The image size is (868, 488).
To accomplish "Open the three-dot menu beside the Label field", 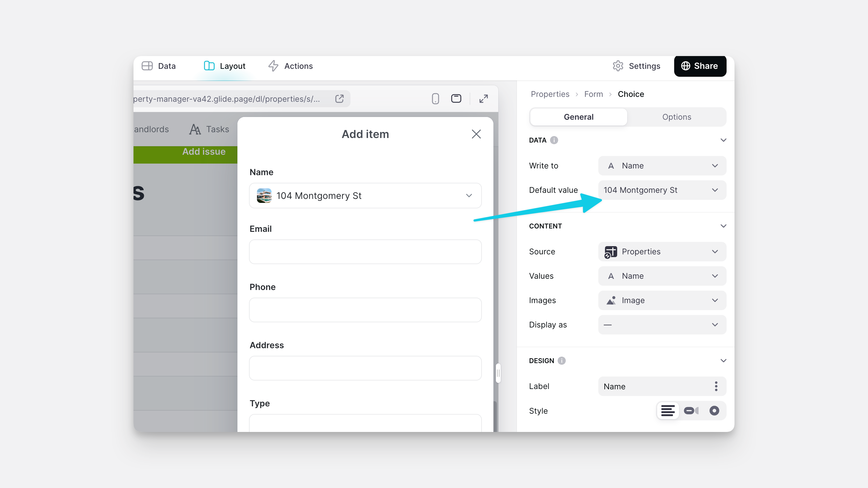I will click(x=716, y=386).
